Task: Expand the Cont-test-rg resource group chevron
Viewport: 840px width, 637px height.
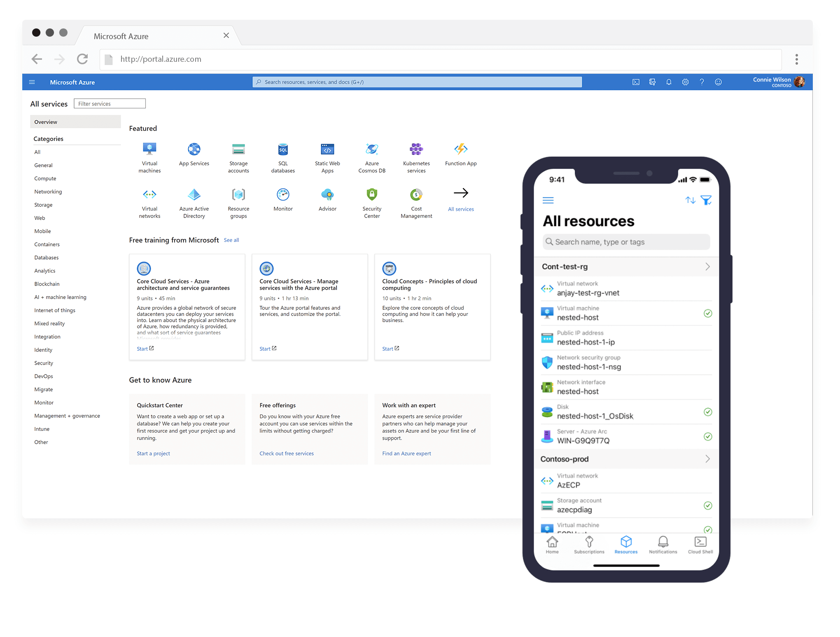Action: 707,267
